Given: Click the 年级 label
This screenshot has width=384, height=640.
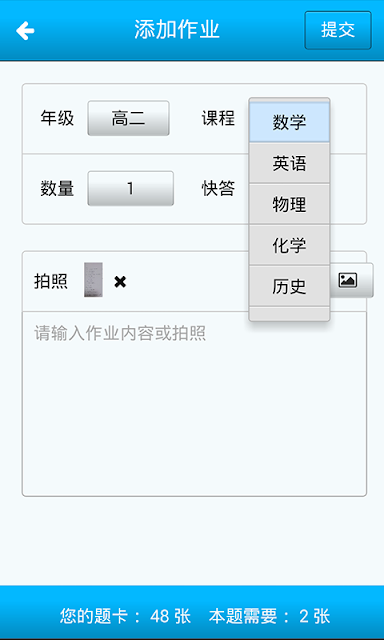Looking at the screenshot, I should [57, 118].
